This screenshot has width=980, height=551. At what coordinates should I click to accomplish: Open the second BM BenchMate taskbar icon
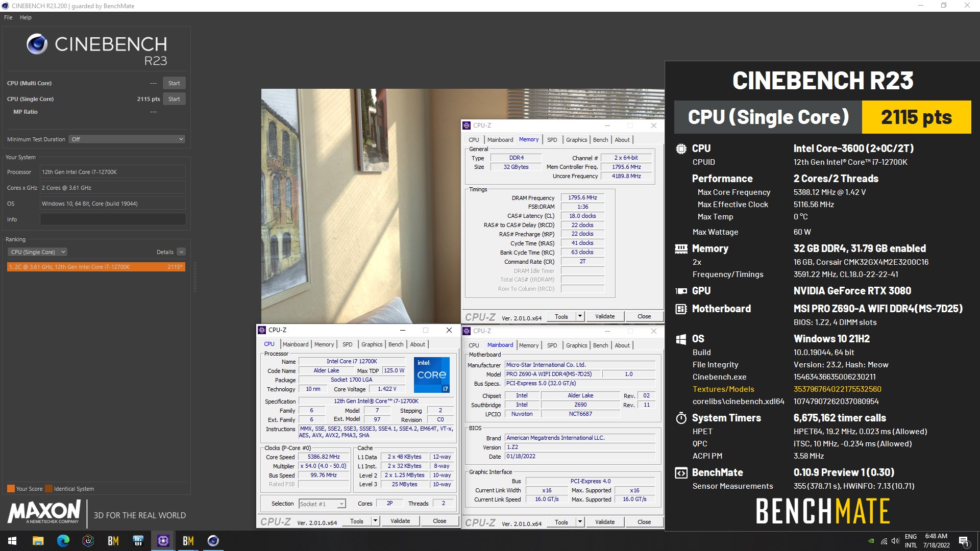188,541
